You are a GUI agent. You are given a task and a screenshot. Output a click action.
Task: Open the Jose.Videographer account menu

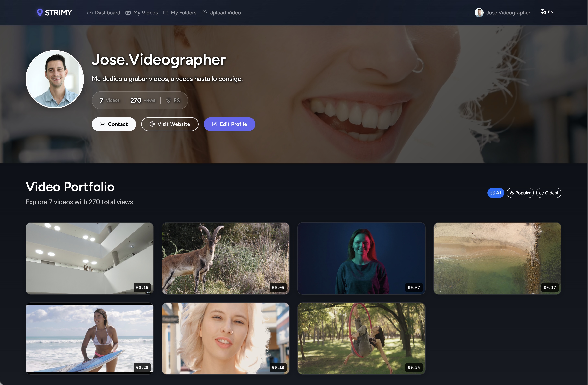click(508, 13)
